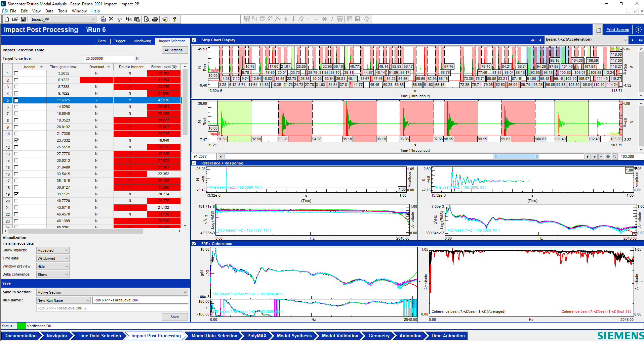Open Print Preview from the toolbar
Viewport: 644px width, 341px height.
(x=147, y=19)
